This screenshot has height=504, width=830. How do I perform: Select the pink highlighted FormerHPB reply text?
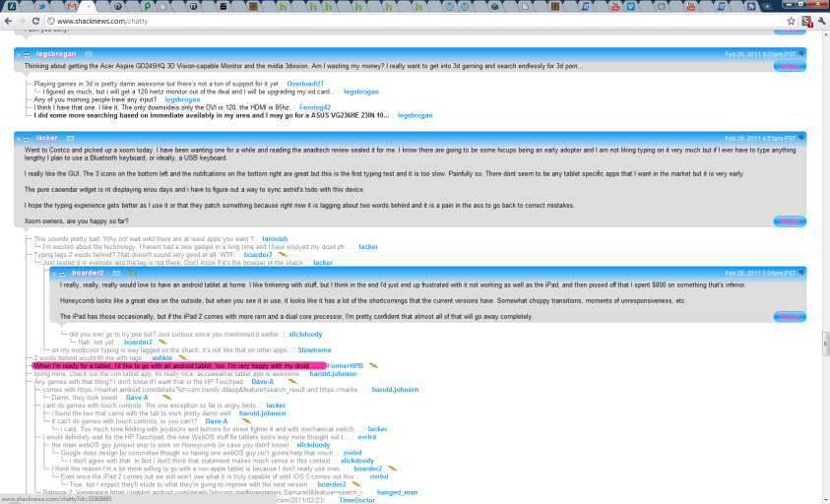[x=179, y=366]
